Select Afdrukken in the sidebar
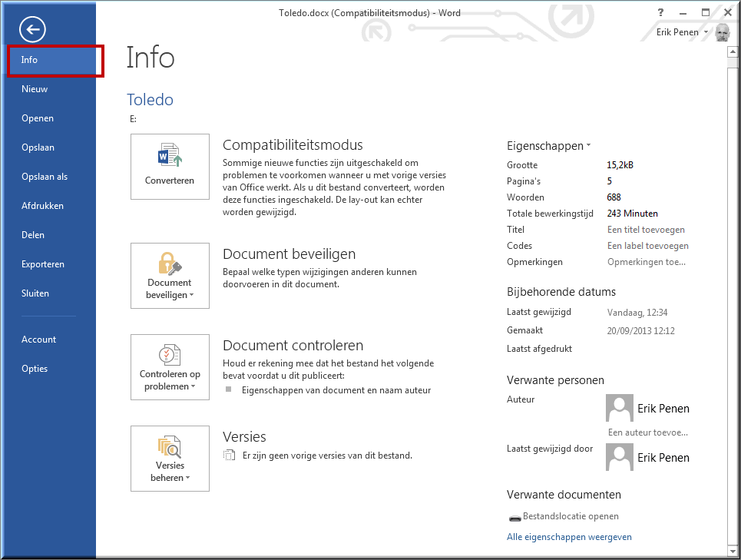The width and height of the screenshot is (741, 560). [x=42, y=206]
